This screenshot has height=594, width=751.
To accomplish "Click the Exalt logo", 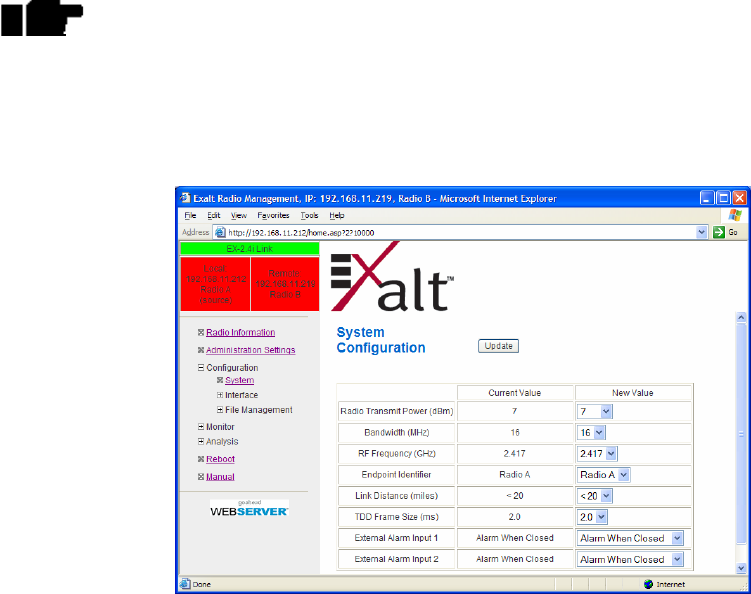I will click(x=392, y=276).
